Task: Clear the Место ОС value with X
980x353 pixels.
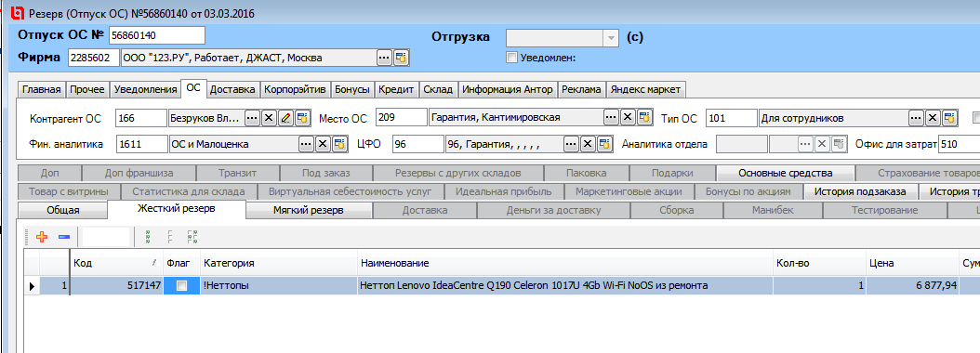Action: 628,117
